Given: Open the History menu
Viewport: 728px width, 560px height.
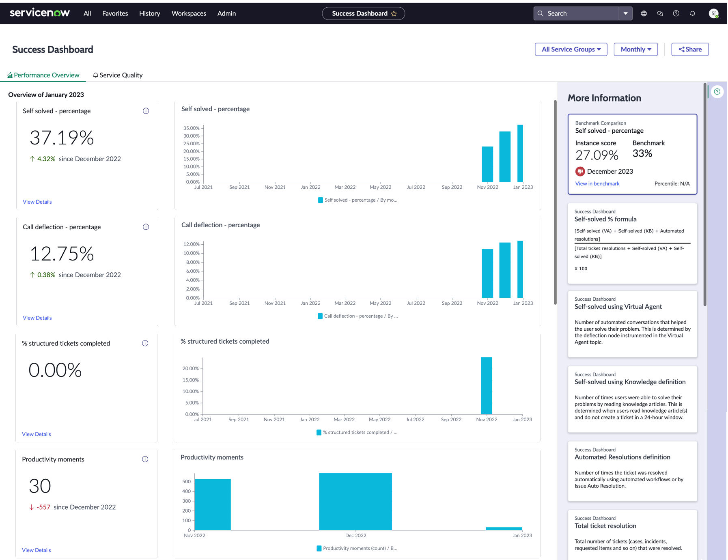Looking at the screenshot, I should (150, 13).
